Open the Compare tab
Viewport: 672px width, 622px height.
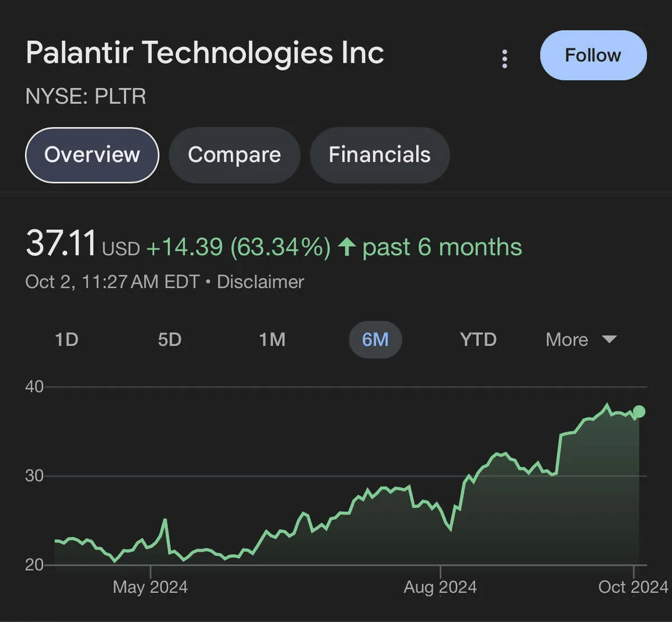[234, 155]
